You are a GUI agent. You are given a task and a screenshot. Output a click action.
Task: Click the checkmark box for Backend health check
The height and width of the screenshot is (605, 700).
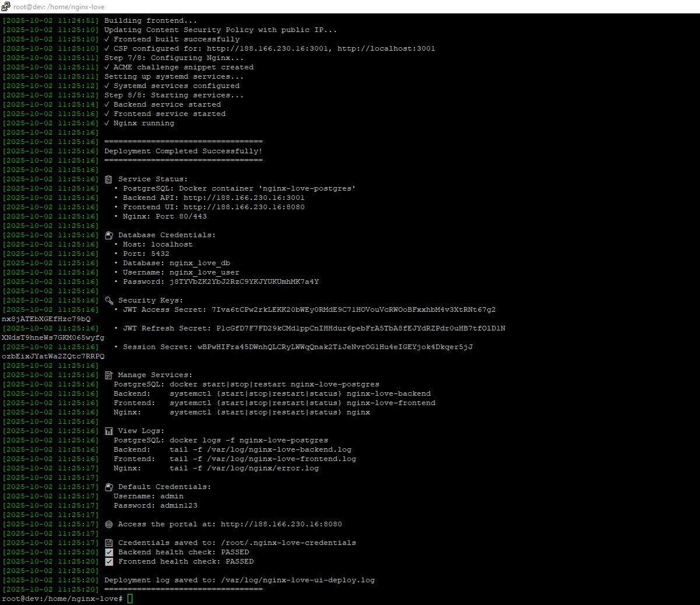tap(108, 553)
